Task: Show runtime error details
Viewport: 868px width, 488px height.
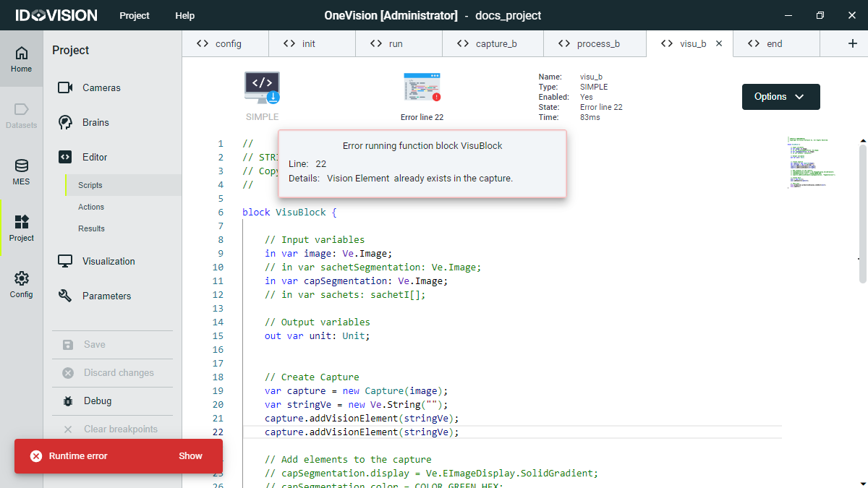Action: point(190,456)
